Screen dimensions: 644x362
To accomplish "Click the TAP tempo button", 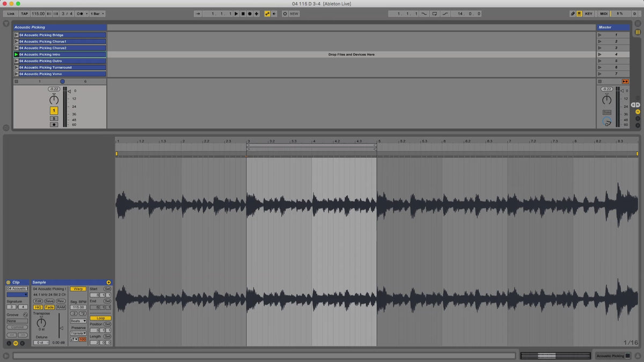I will [24, 13].
